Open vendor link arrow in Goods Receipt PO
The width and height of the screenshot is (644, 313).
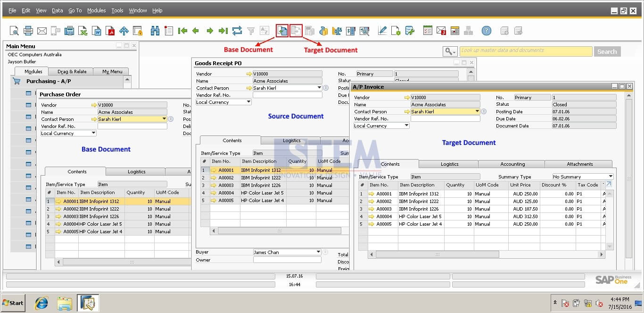(x=249, y=74)
